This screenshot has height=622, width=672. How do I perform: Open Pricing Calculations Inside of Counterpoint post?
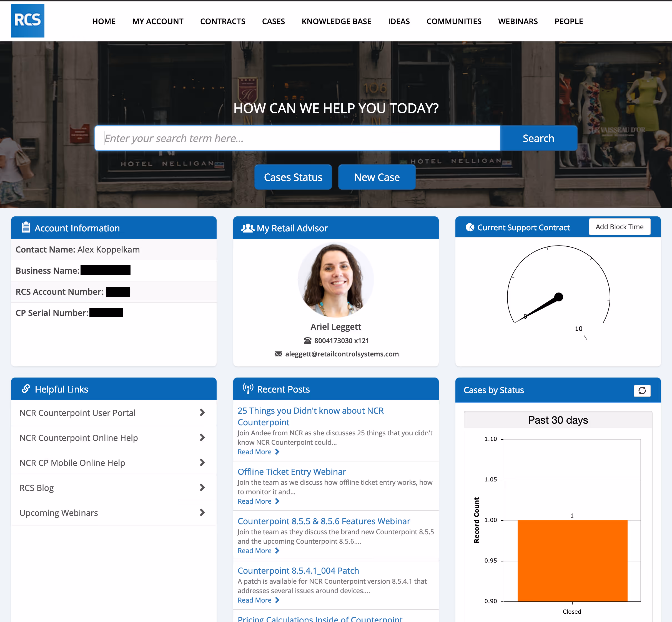[320, 619]
